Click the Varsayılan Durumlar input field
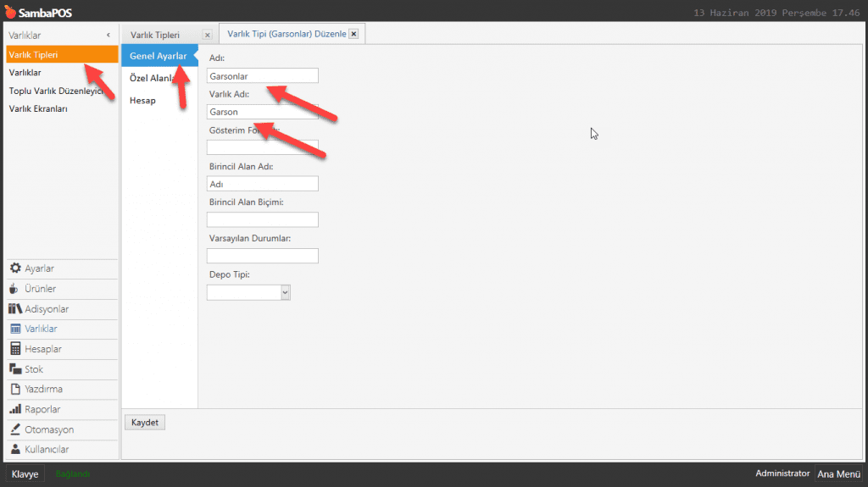868x487 pixels. [262, 256]
